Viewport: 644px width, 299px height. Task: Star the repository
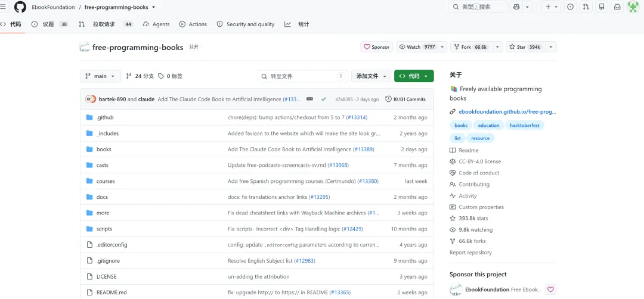525,47
